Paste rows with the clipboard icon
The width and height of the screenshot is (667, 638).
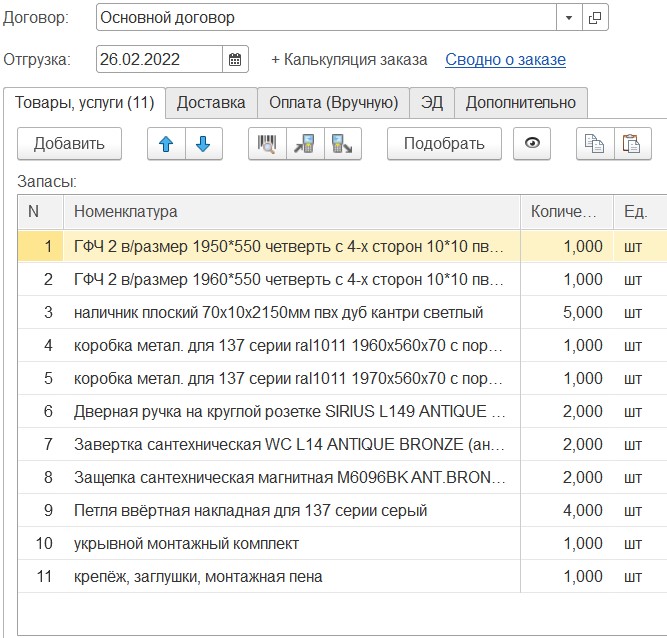[x=630, y=144]
